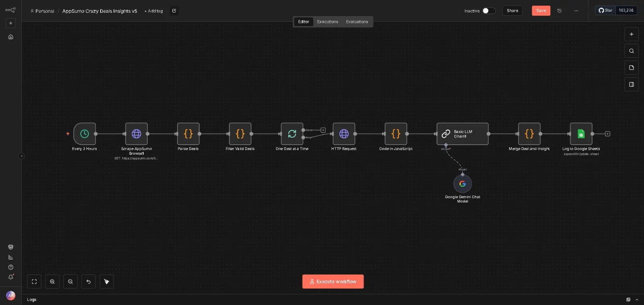Image resolution: width=644 pixels, height=305 pixels.
Task: Click the Add tag link
Action: click(x=154, y=11)
